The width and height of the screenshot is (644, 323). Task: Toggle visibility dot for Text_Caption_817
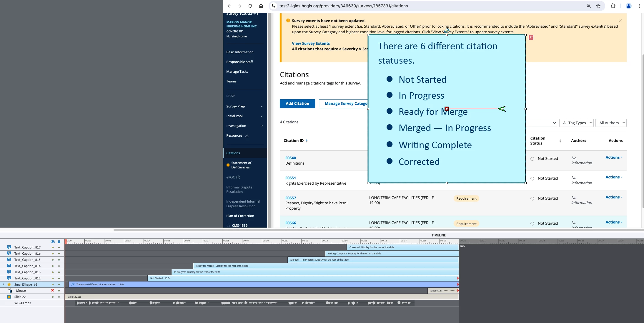coord(53,247)
